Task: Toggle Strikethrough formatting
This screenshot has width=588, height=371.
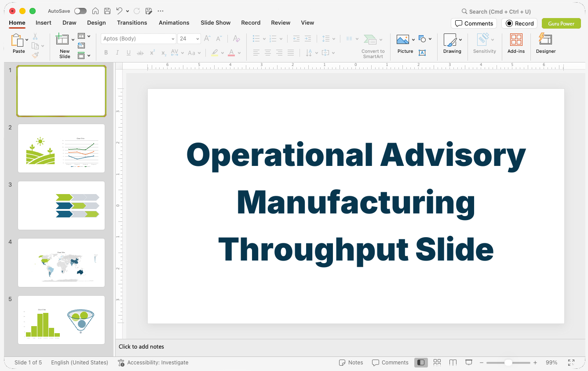Action: [140, 53]
